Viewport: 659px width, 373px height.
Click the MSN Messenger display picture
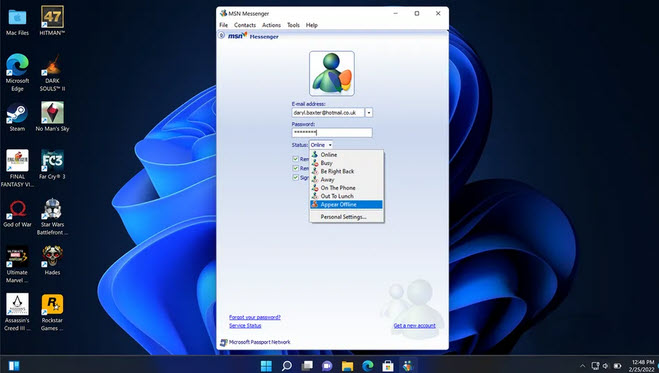332,74
